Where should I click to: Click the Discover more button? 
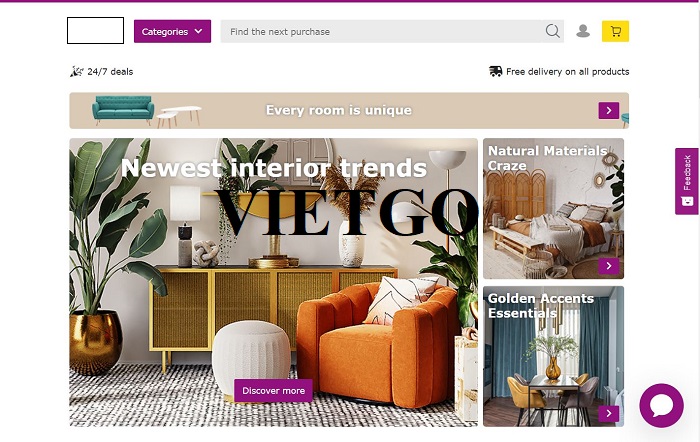(x=273, y=391)
